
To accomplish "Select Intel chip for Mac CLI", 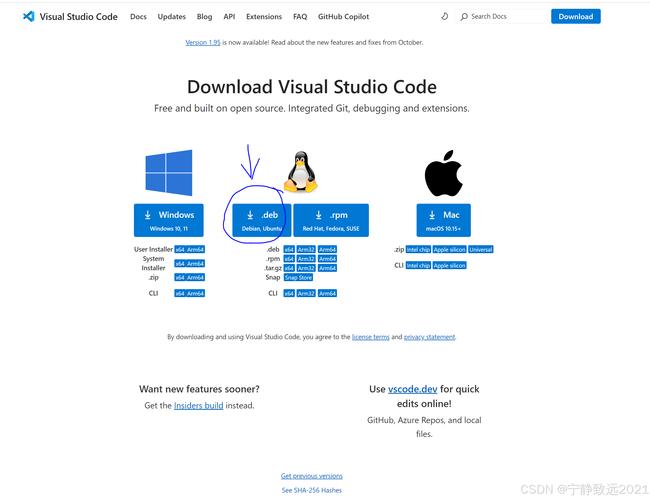I will [x=418, y=265].
